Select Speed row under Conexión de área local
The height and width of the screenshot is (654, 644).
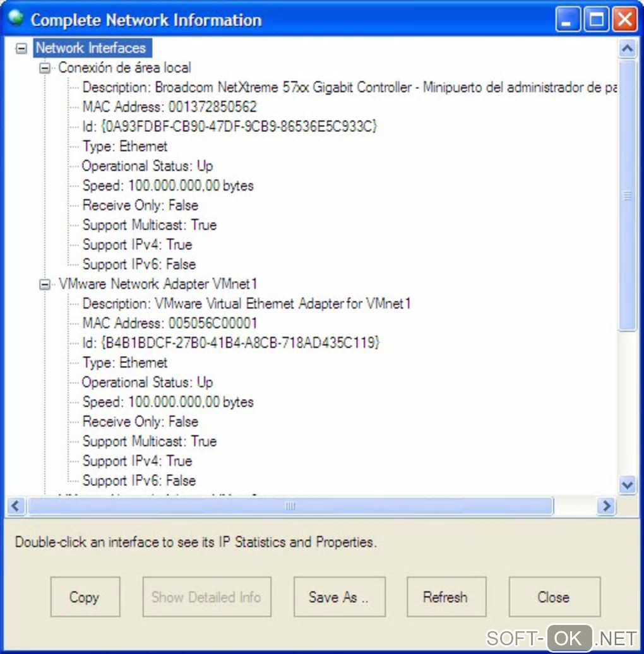168,186
